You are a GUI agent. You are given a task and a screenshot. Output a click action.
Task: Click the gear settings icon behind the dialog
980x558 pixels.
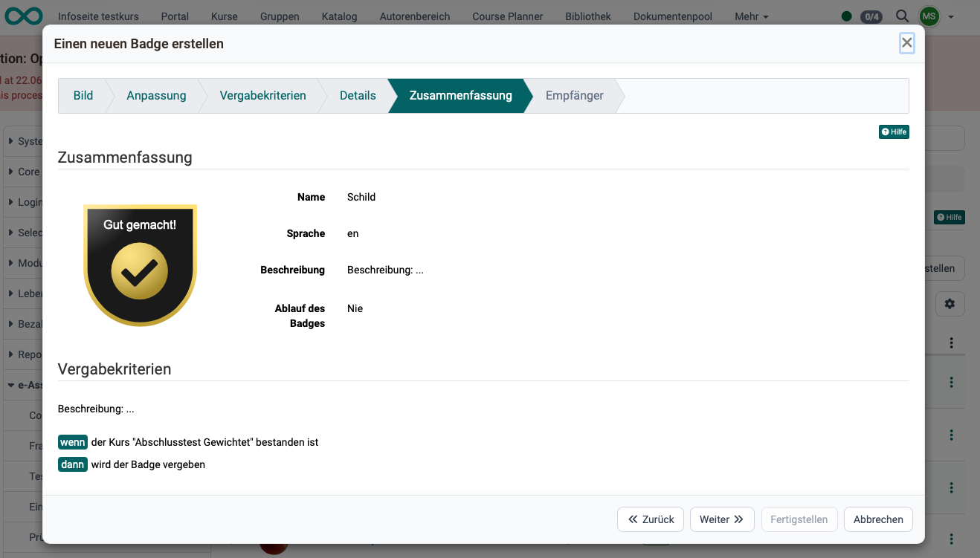pyautogui.click(x=950, y=303)
